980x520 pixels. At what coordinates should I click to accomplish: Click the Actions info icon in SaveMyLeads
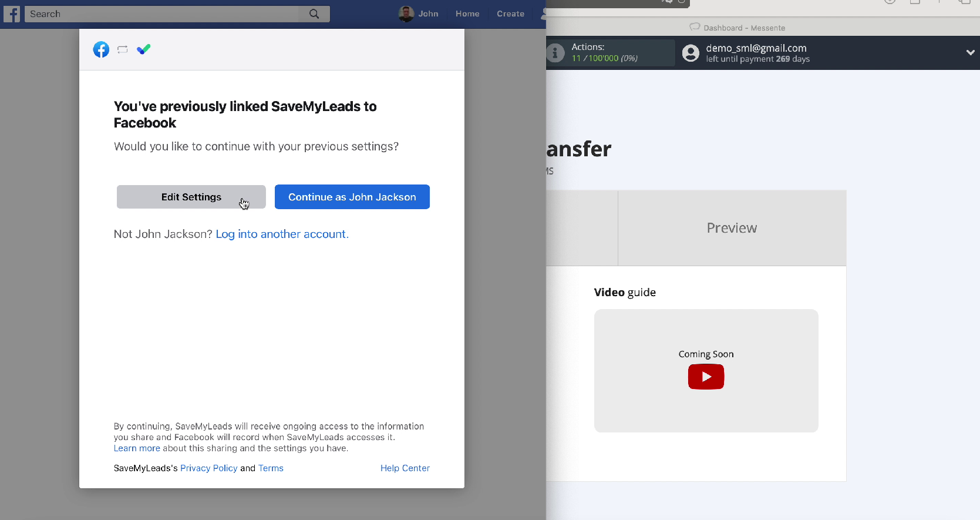555,53
